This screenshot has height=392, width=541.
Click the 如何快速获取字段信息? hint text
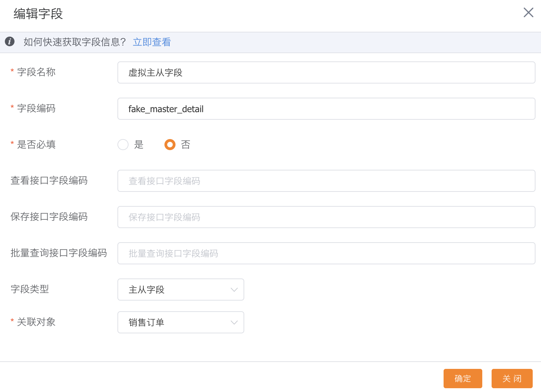[x=75, y=42]
